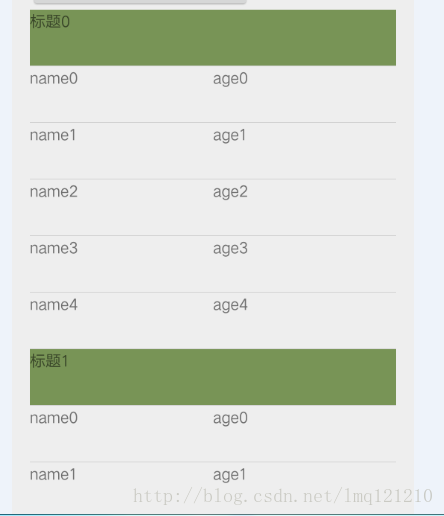Tap age1 in the 标题0 section
Image resolution: width=444 pixels, height=516 pixels.
(230, 136)
